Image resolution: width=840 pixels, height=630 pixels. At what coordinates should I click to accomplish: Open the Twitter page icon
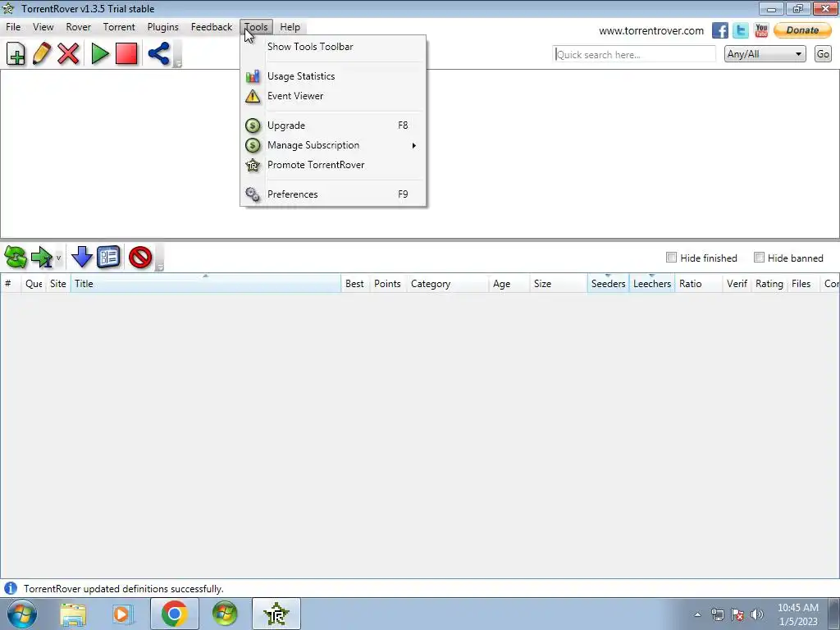tap(741, 30)
